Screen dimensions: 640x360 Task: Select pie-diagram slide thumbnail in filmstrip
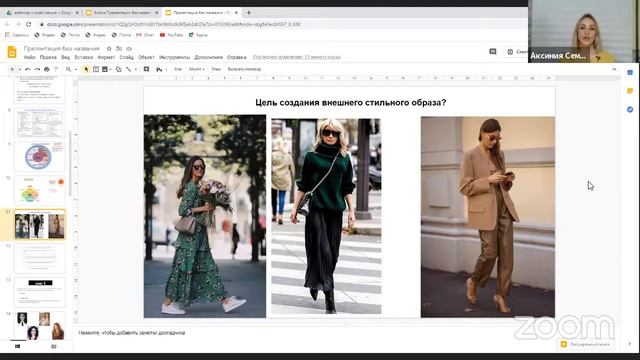point(40,157)
